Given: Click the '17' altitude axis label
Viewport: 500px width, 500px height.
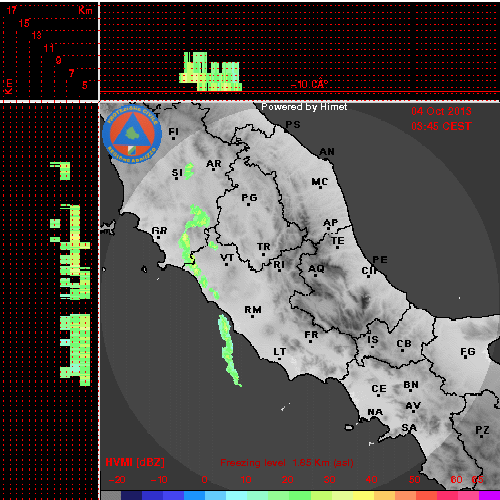Looking at the screenshot, I should pos(12,10).
